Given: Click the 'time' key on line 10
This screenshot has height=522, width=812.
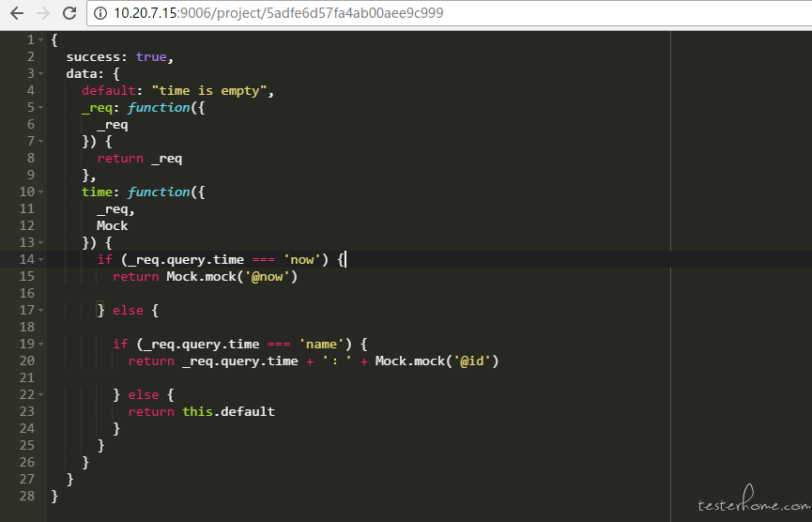Looking at the screenshot, I should click(x=97, y=192).
